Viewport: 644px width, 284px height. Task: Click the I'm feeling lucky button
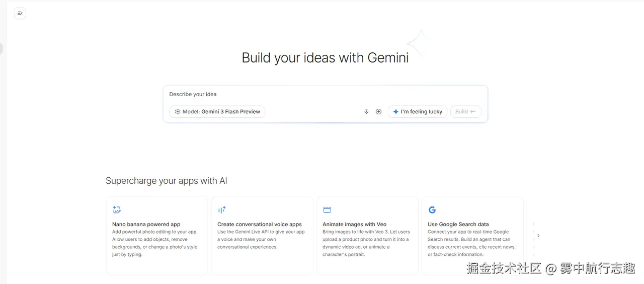click(x=418, y=112)
